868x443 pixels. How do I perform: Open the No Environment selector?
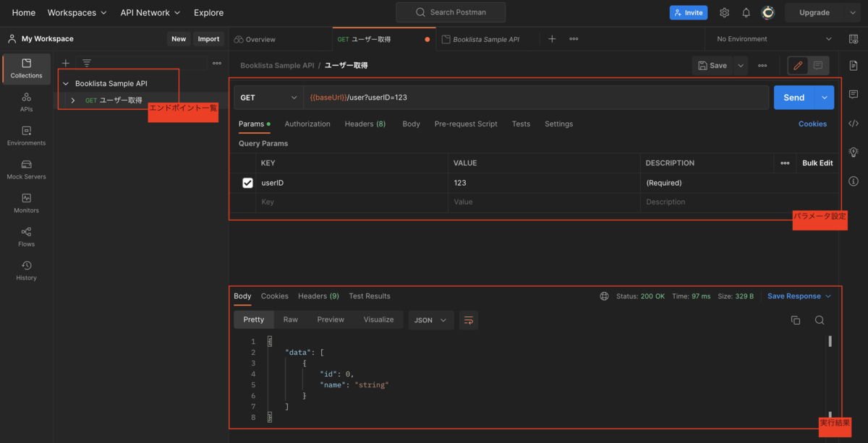774,39
